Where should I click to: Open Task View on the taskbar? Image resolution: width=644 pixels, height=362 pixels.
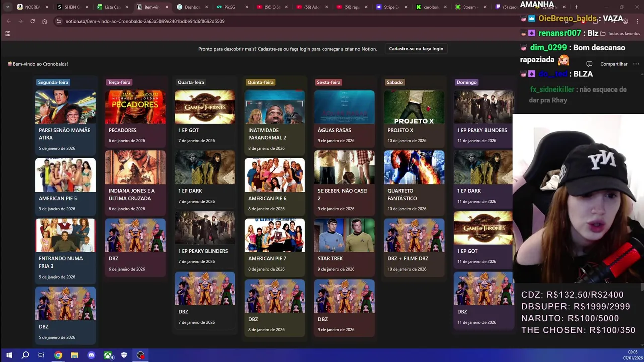[x=41, y=355]
